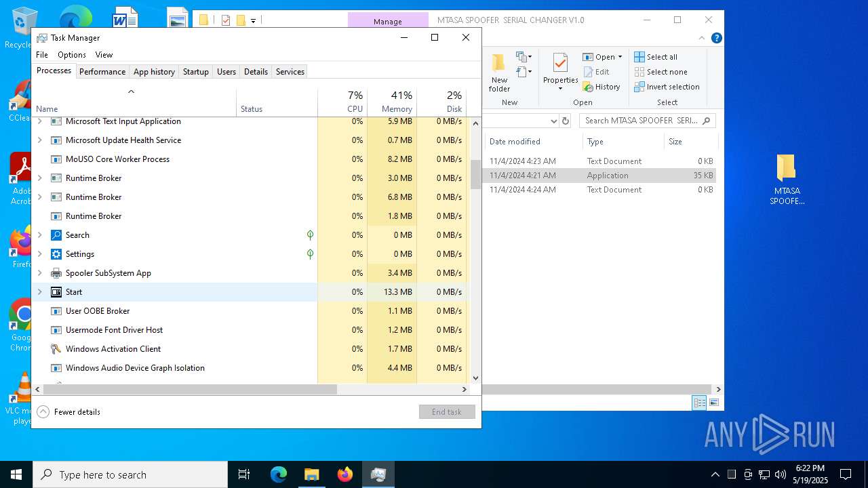Expand the Spooler SubSystem App row
Screen dimensions: 868x488
point(39,273)
